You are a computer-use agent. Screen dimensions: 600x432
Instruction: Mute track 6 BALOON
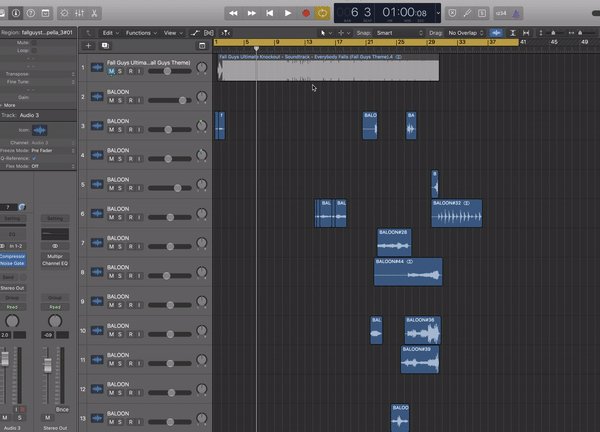point(111,217)
